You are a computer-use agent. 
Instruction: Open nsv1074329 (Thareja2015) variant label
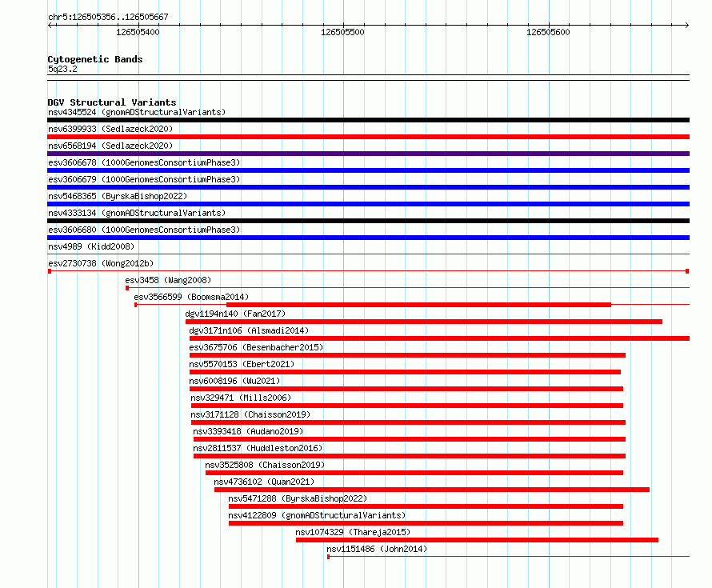[353, 532]
